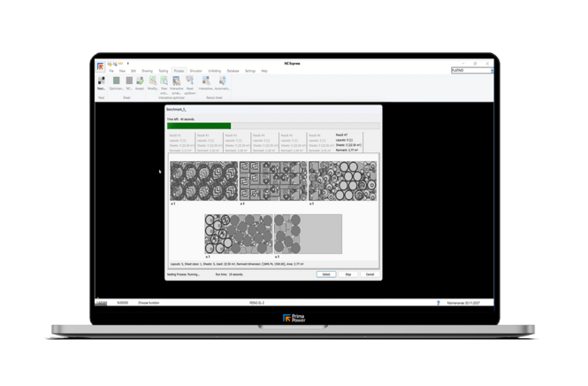
Task: Expand the PLATINO machine dropdown
Action: click(492, 71)
